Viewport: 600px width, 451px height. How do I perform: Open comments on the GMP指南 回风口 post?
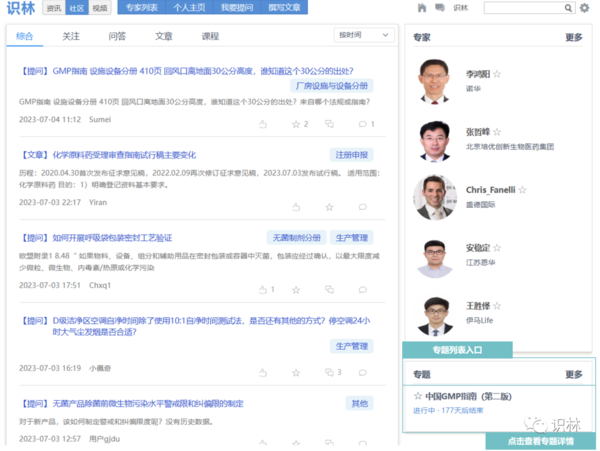[362, 124]
